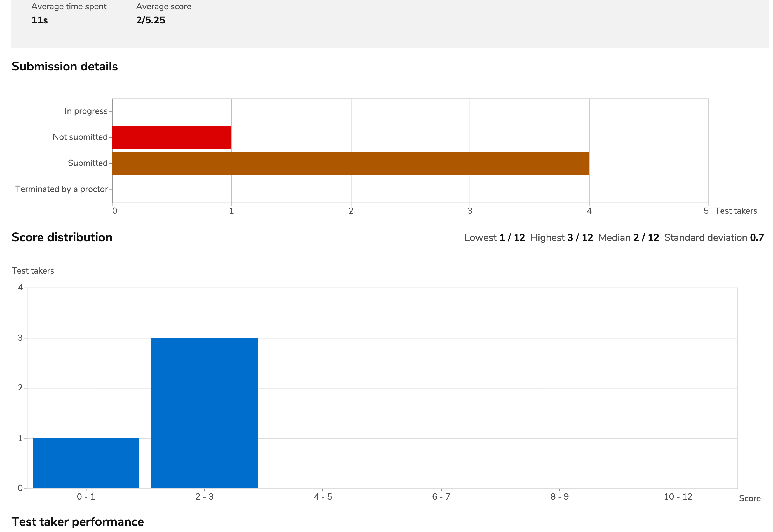This screenshot has height=532, width=773.
Task: Click the 4 - 5 score axis label
Action: (323, 497)
